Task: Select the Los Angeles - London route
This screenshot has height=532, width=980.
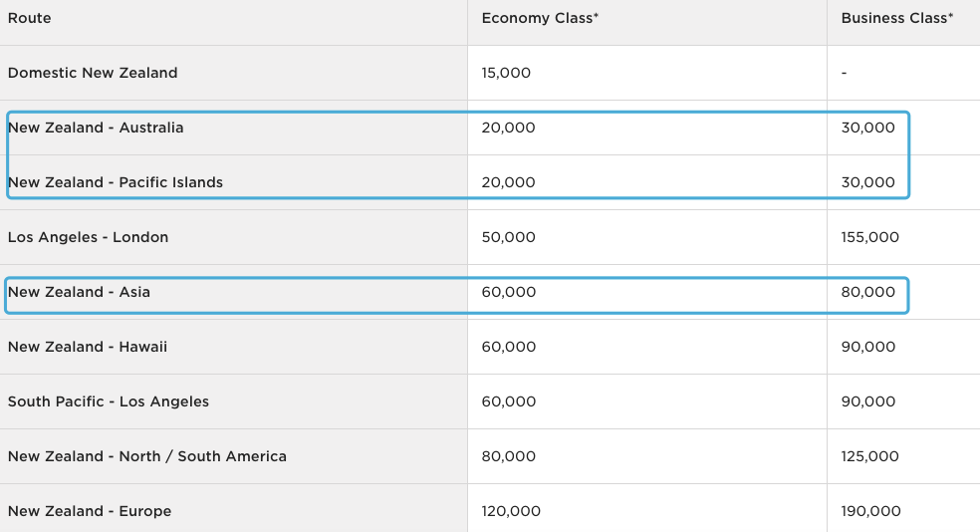Action: tap(88, 237)
